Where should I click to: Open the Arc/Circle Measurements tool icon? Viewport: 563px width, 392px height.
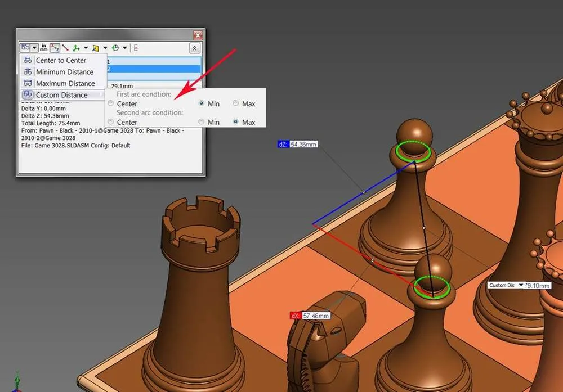[25, 47]
